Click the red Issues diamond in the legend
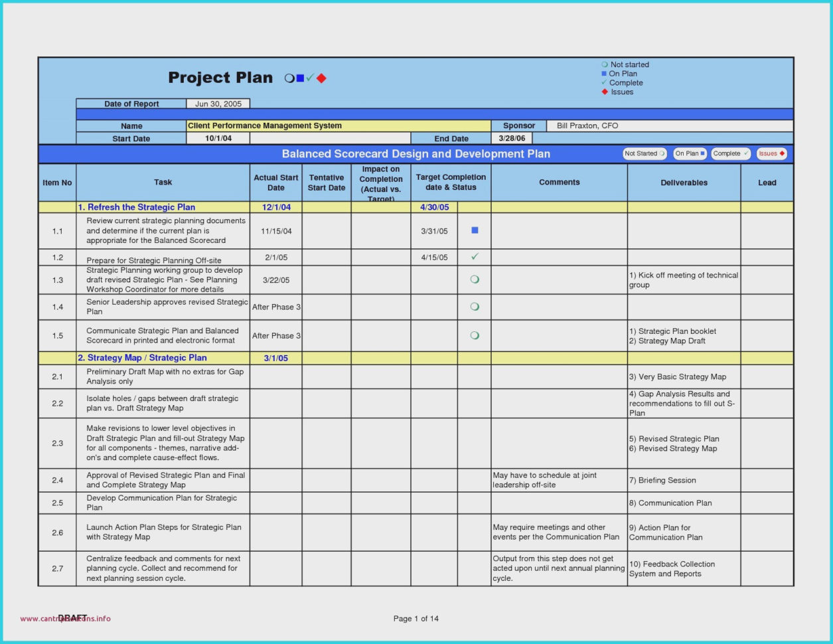 coord(604,92)
